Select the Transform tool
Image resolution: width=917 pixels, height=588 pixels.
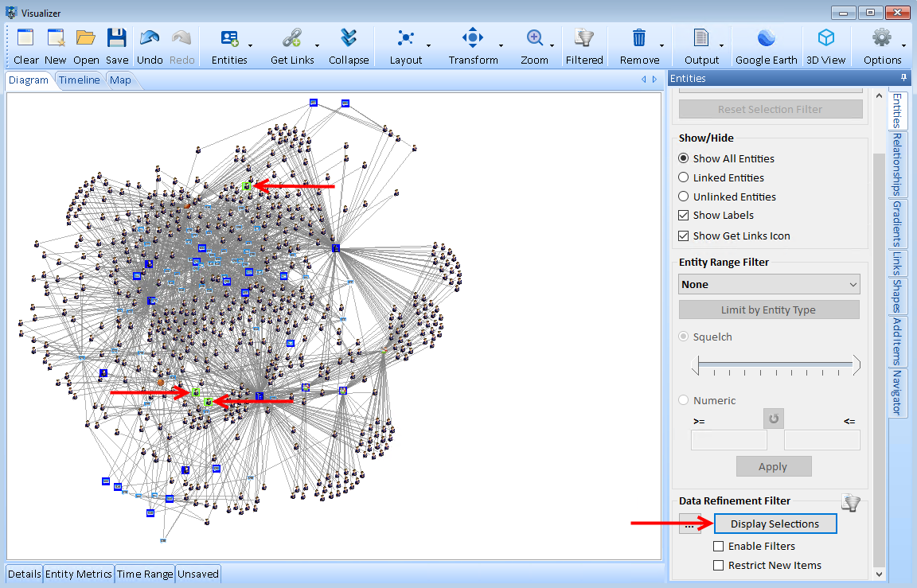pyautogui.click(x=473, y=38)
